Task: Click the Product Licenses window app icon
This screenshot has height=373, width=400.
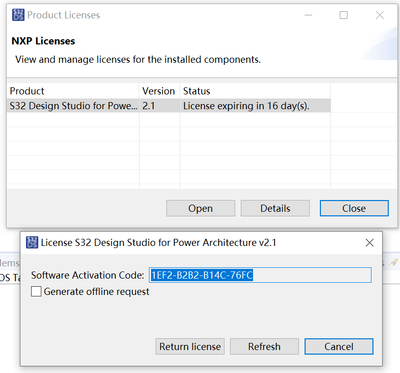Action: tap(18, 15)
